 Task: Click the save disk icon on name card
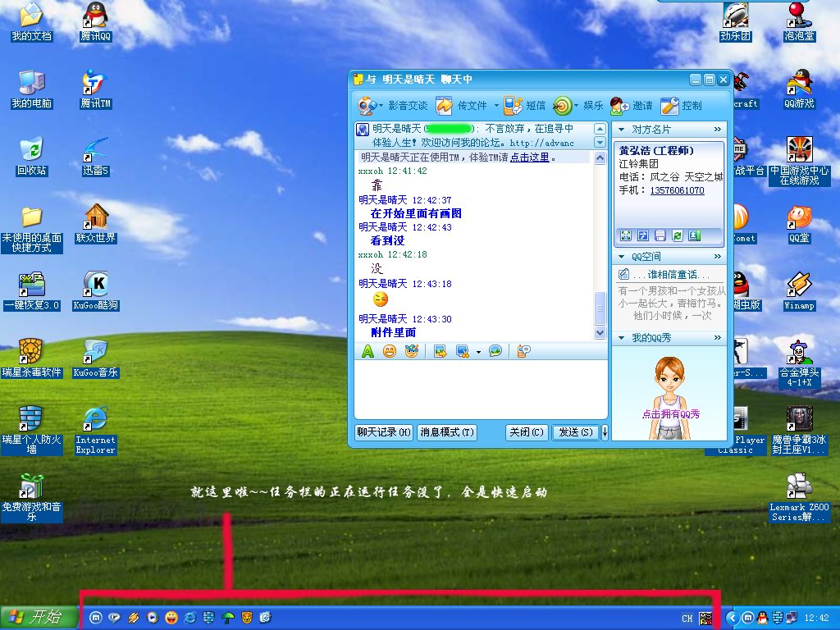click(660, 235)
